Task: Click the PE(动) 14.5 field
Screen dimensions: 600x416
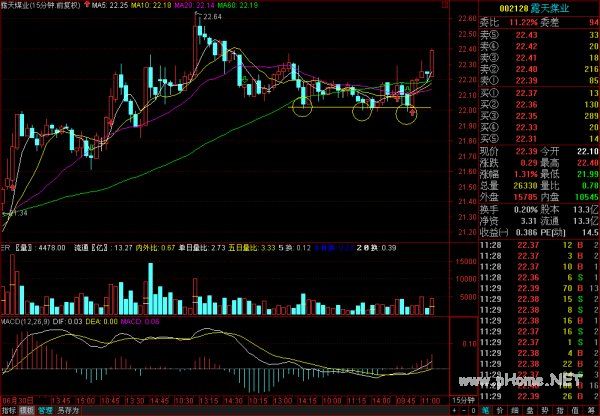Action: click(x=570, y=232)
